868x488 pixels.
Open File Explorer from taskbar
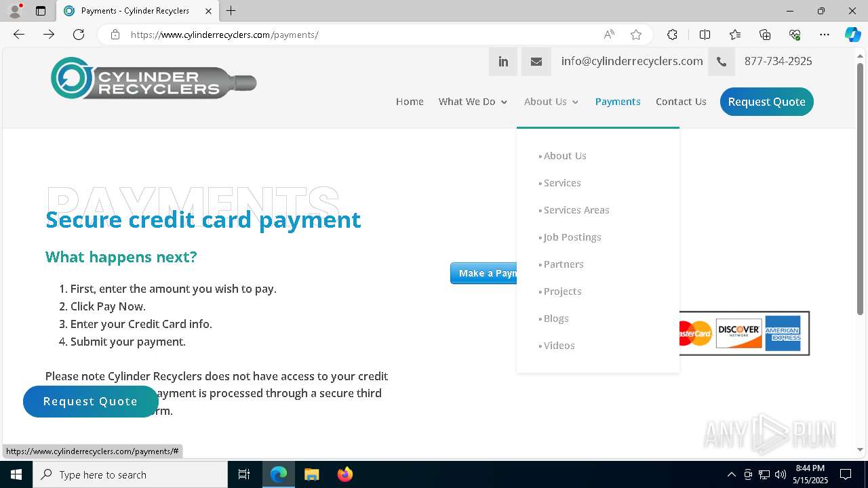(311, 474)
